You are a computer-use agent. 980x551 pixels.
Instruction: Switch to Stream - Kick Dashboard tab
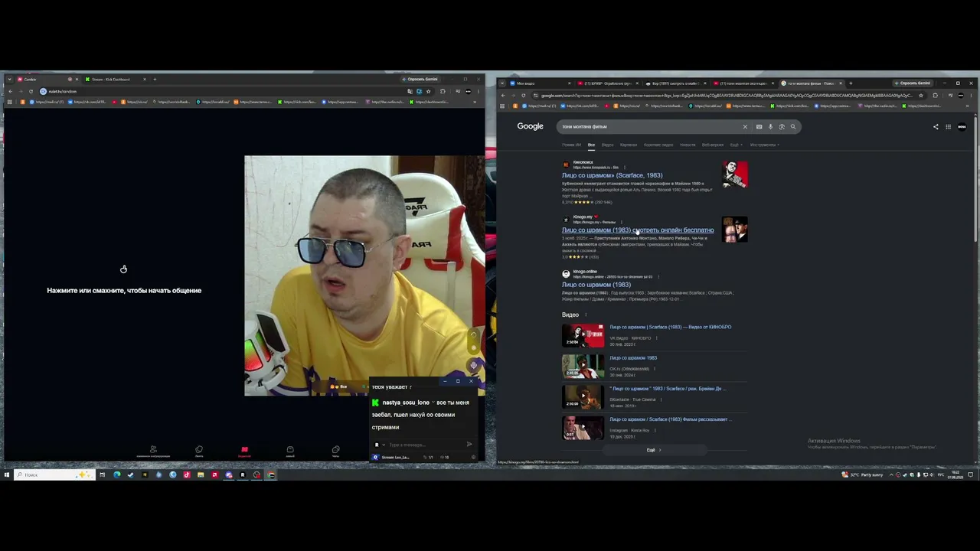coord(116,79)
